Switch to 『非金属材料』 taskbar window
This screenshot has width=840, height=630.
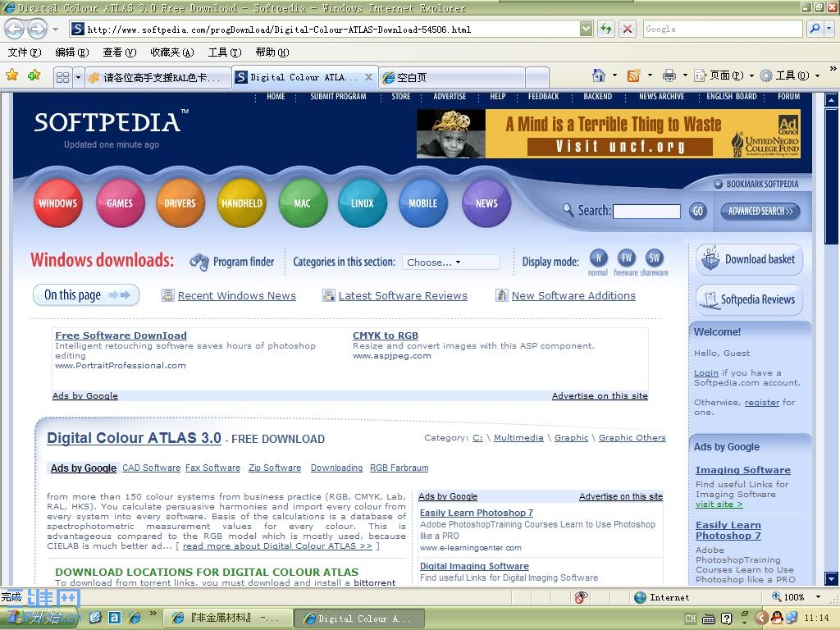pyautogui.click(x=228, y=619)
